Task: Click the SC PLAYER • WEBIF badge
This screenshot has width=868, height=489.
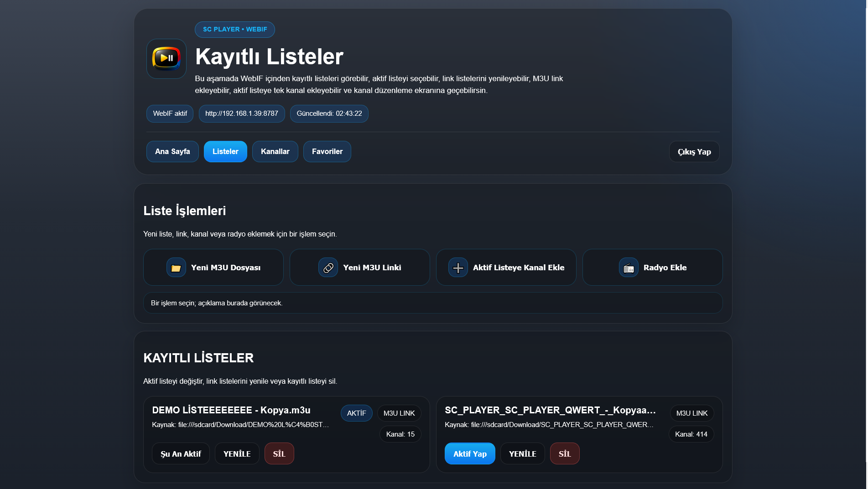Action: (x=235, y=30)
